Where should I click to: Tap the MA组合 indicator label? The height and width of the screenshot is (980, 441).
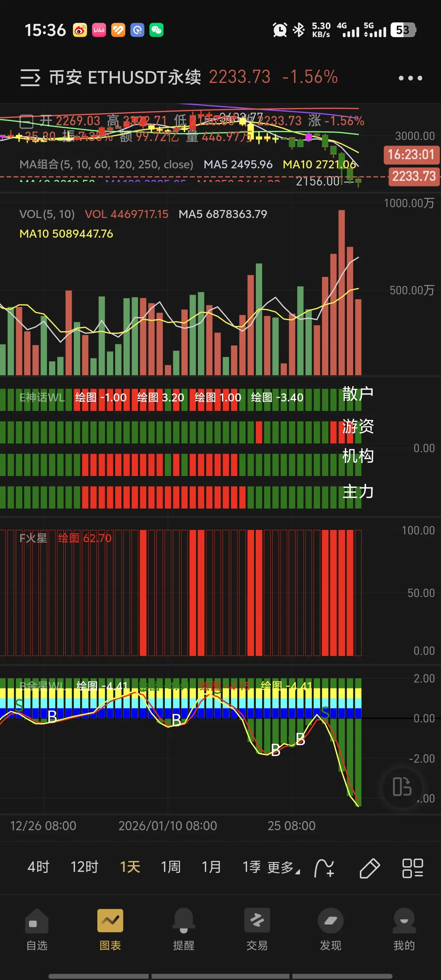pos(106,164)
